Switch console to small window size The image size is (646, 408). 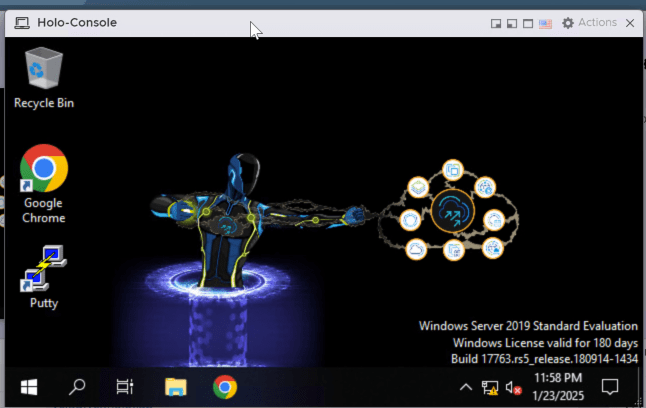[496, 23]
